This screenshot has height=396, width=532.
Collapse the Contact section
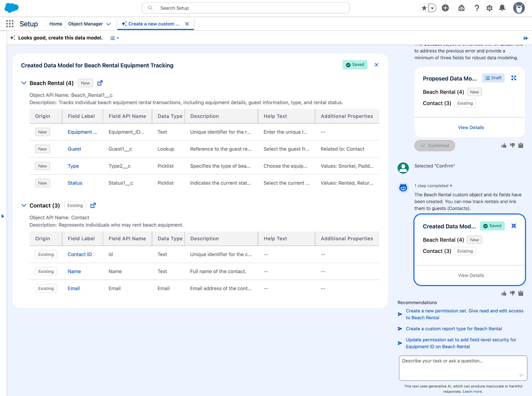point(24,205)
